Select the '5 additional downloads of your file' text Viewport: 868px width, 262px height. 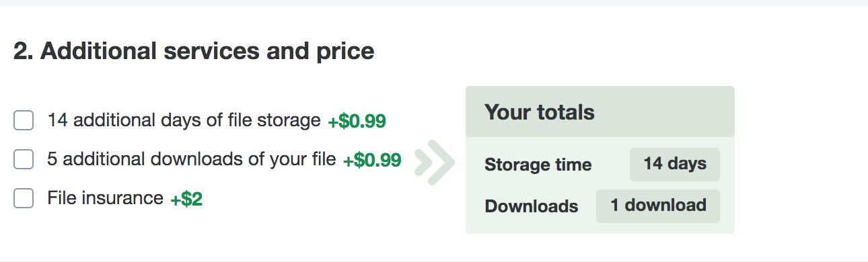point(191,160)
